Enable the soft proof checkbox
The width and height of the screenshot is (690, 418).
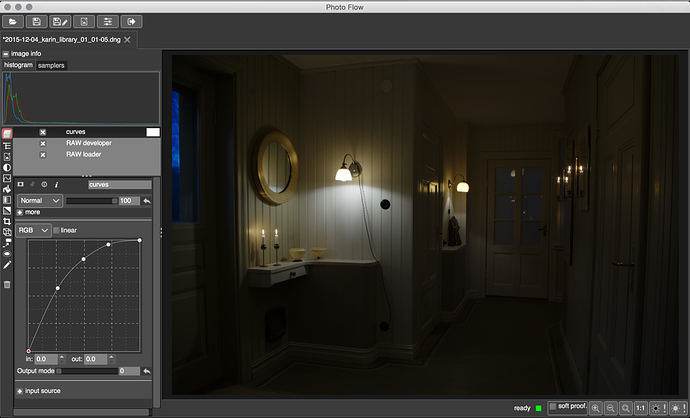point(553,408)
